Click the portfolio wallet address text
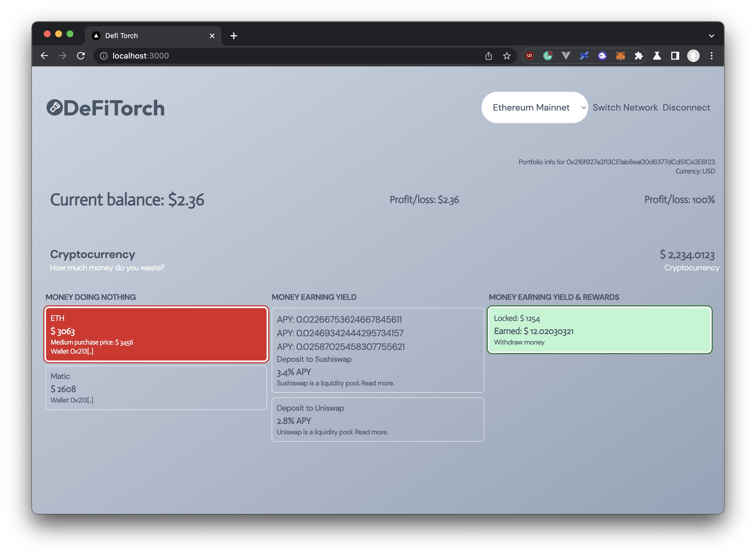This screenshot has height=556, width=756. 641,162
